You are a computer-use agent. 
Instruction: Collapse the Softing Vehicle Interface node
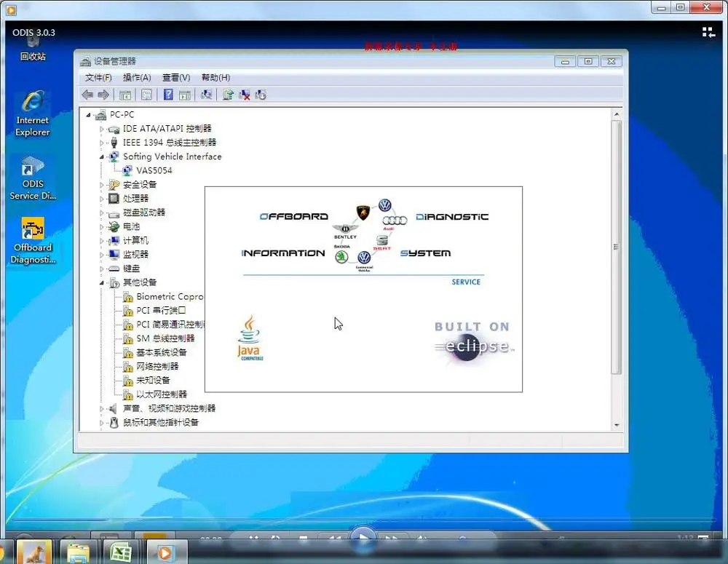pos(102,157)
